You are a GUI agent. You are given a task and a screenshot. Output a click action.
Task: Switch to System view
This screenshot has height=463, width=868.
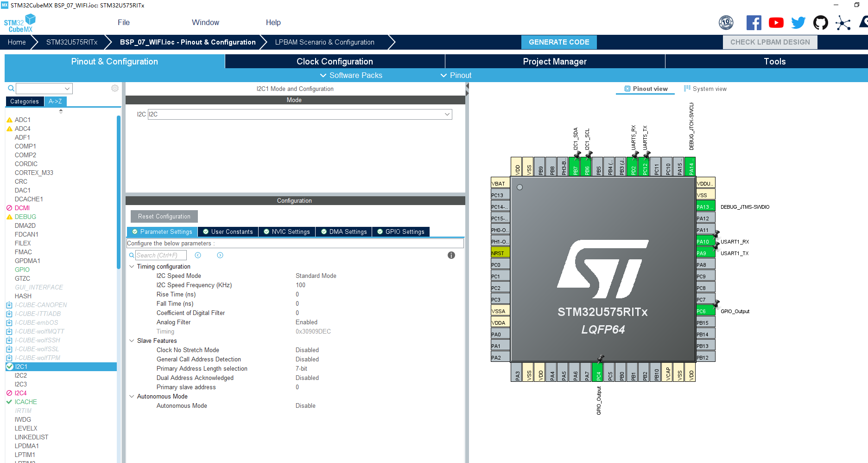705,89
